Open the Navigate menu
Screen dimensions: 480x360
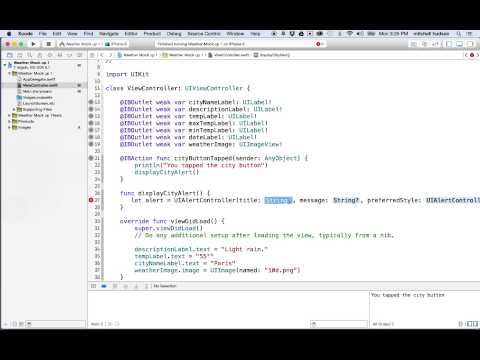click(x=109, y=34)
